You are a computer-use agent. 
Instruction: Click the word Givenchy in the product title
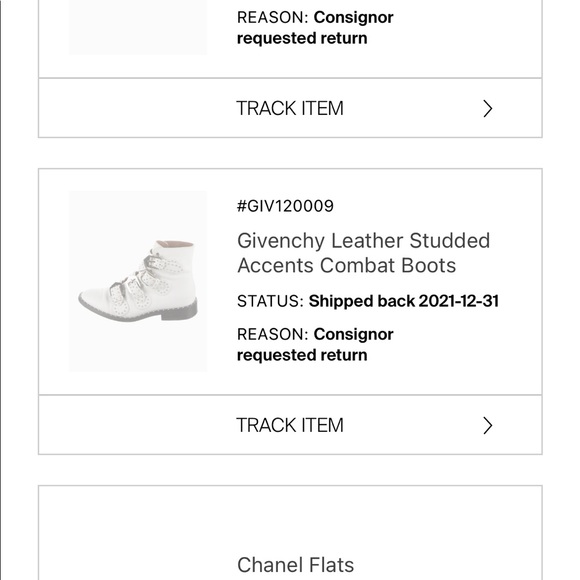coord(281,241)
